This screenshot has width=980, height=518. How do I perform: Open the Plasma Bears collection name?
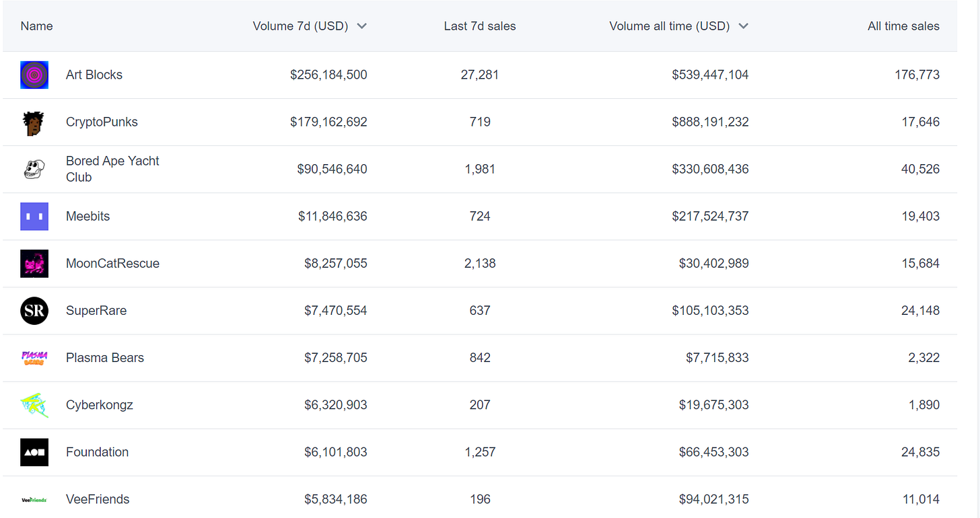105,357
